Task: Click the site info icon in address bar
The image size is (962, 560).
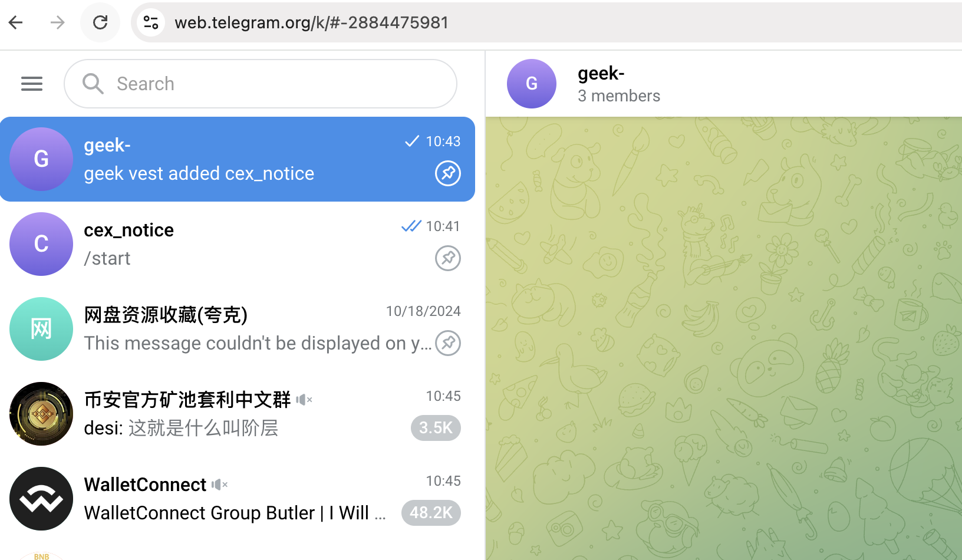Action: (x=151, y=22)
